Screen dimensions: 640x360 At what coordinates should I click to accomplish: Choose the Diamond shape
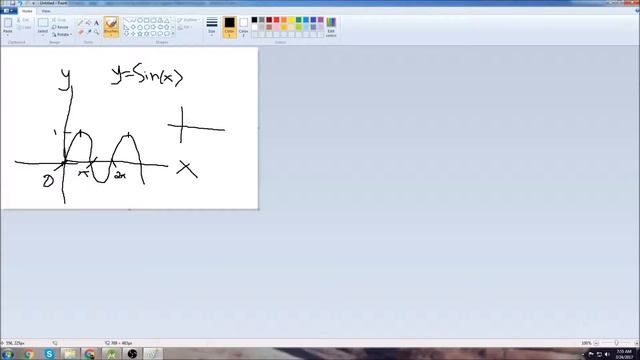coord(133,27)
